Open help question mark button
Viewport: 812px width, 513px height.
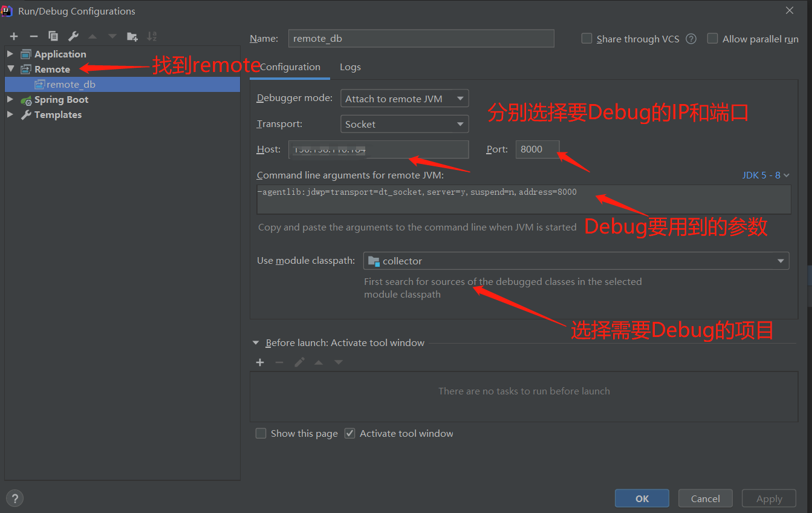coord(15,498)
